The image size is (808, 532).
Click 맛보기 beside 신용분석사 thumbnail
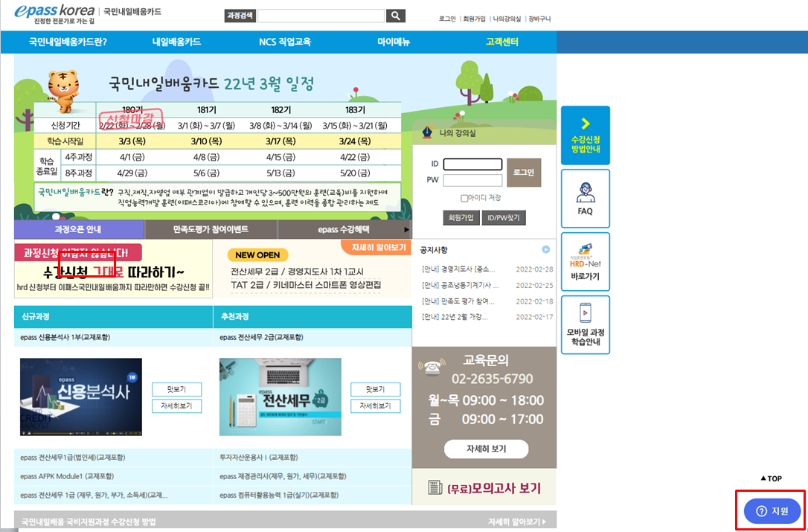(177, 389)
